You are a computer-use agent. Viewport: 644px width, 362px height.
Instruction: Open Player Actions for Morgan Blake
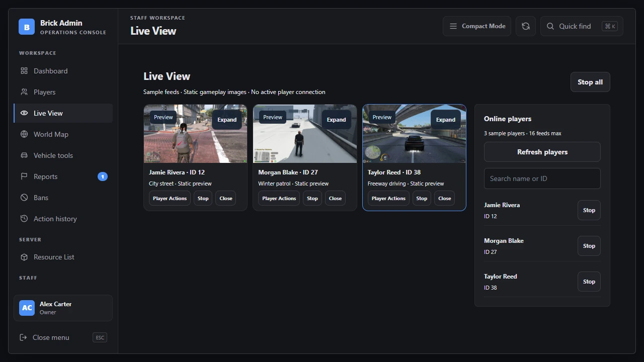click(x=279, y=198)
